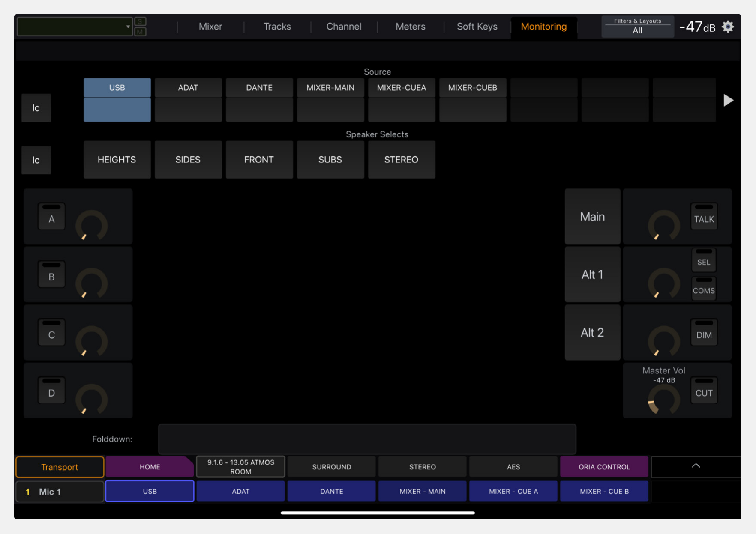This screenshot has height=534, width=756.
Task: Toggle the FRONT speaker select
Action: point(259,160)
